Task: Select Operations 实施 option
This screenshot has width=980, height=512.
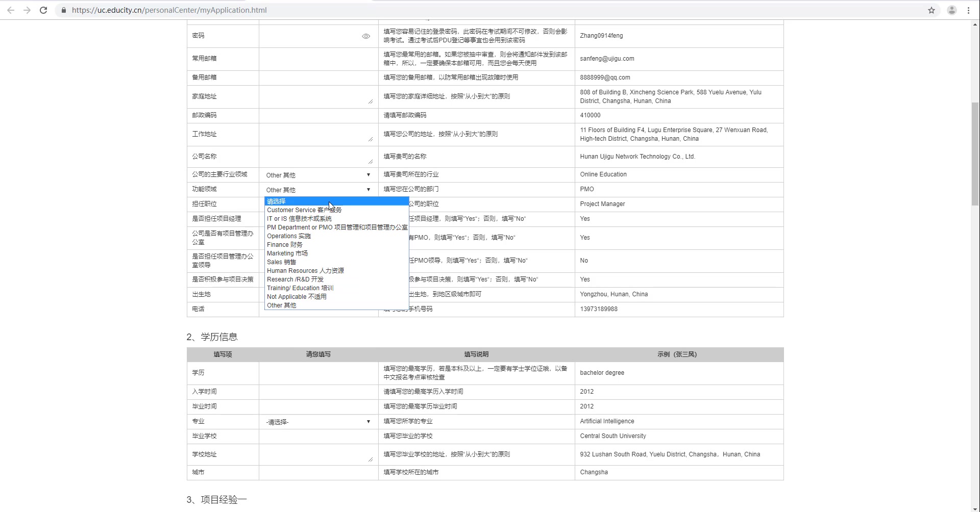Action: point(336,236)
